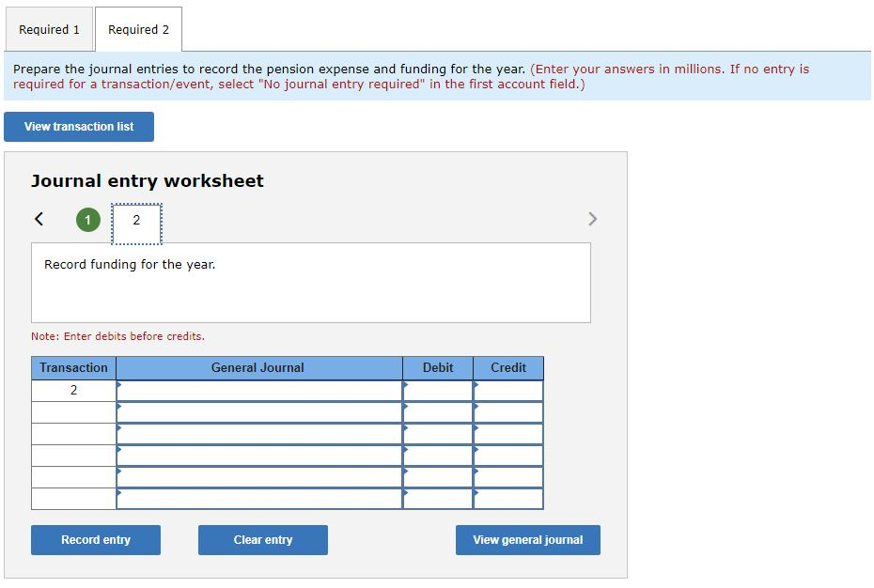
Task: Open fourth row General Journal account dropdown
Action: pyautogui.click(x=259, y=456)
